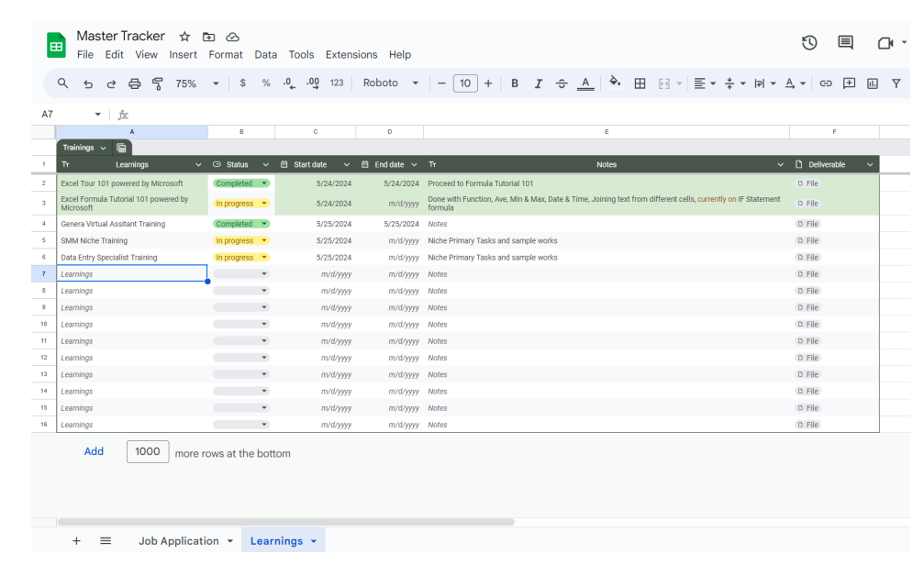Open the borders tool
The width and height of the screenshot is (924, 576).
pyautogui.click(x=640, y=83)
